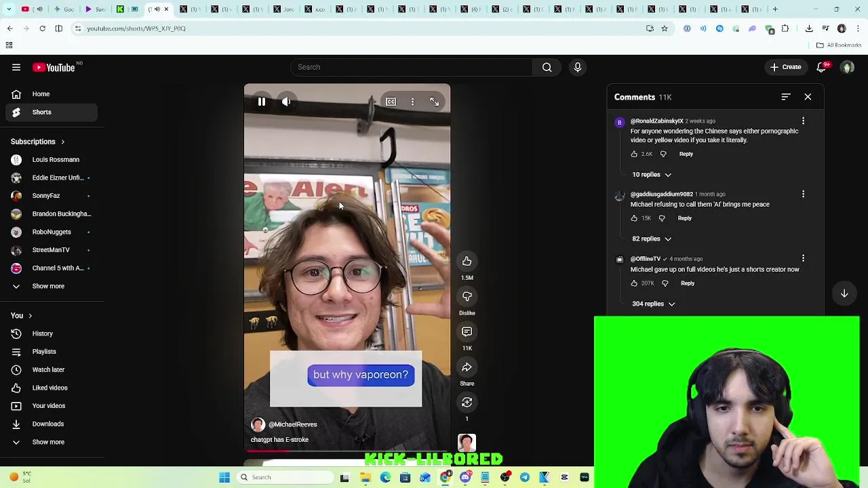Click the search magnifier button
The width and height of the screenshot is (868, 488).
(x=547, y=67)
